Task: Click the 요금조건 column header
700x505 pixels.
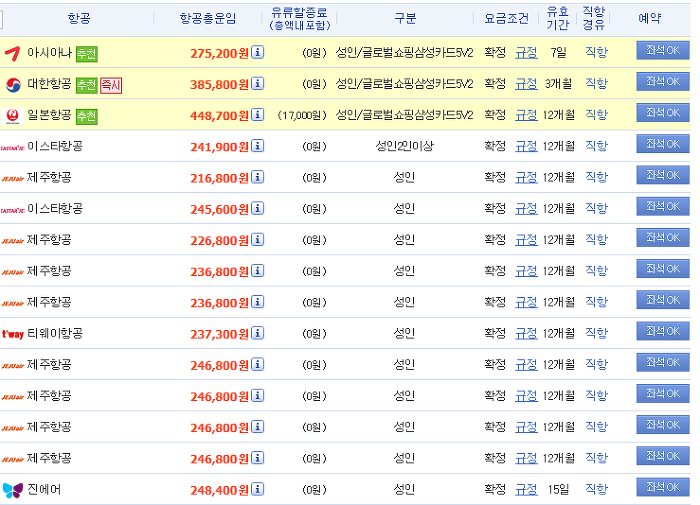Action: click(x=506, y=18)
